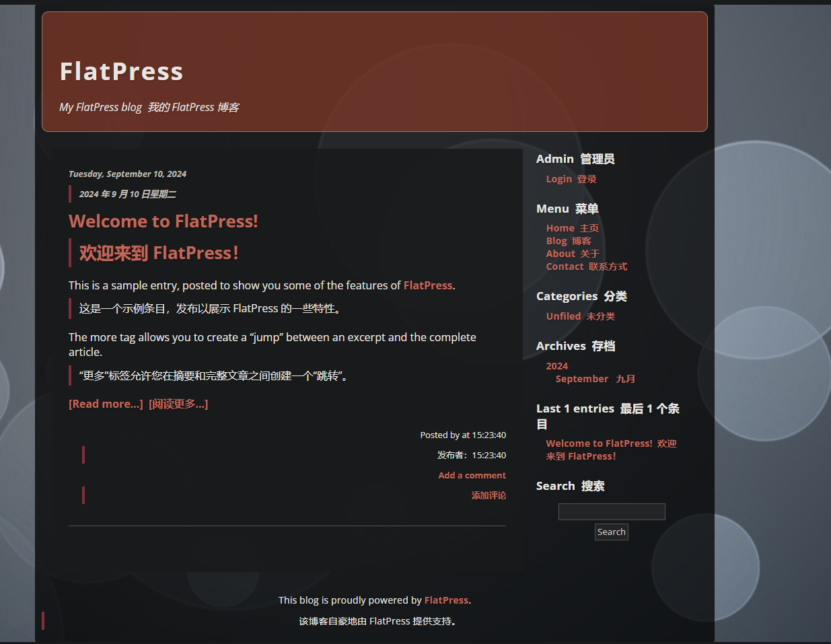Follow the FlatPress link in post text
Viewport: 831px width, 644px height.
pyautogui.click(x=427, y=285)
